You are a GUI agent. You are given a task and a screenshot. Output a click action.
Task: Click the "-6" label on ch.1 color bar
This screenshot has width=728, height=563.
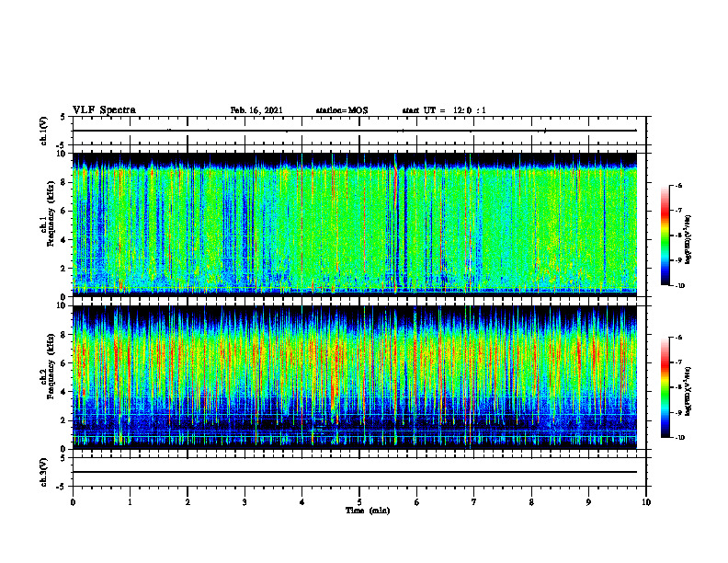(x=678, y=185)
